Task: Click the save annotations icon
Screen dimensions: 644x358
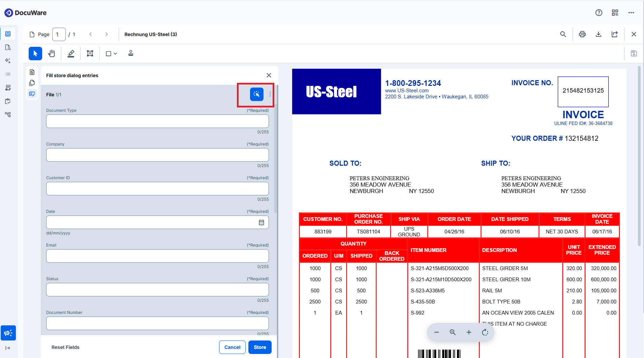Action: 634,54
